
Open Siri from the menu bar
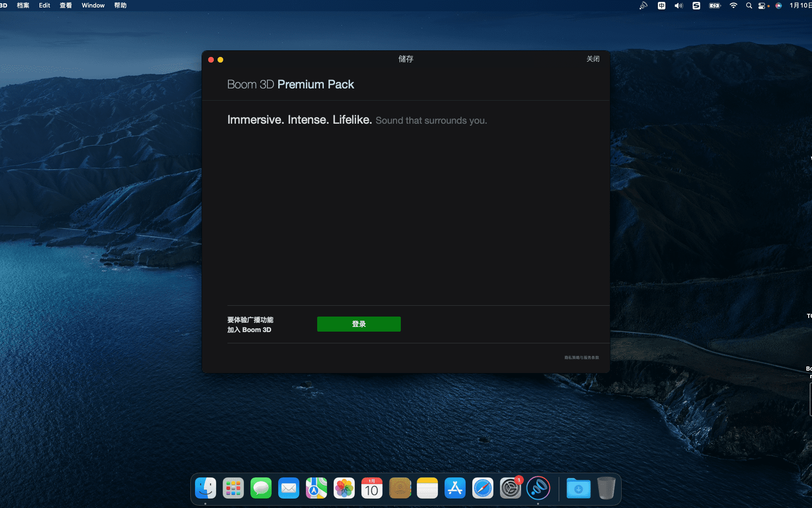pos(779,6)
